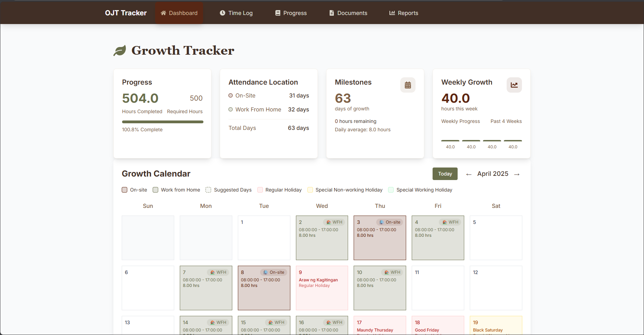Click the 100.8% Complete text
This screenshot has height=335, width=644.
142,130
